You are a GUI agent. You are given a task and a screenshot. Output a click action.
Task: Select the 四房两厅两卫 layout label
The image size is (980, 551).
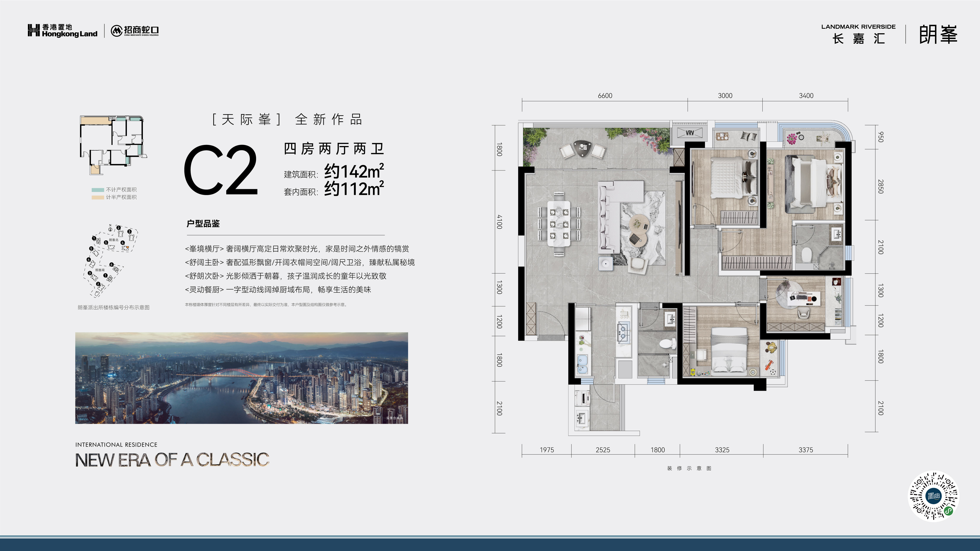point(334,149)
